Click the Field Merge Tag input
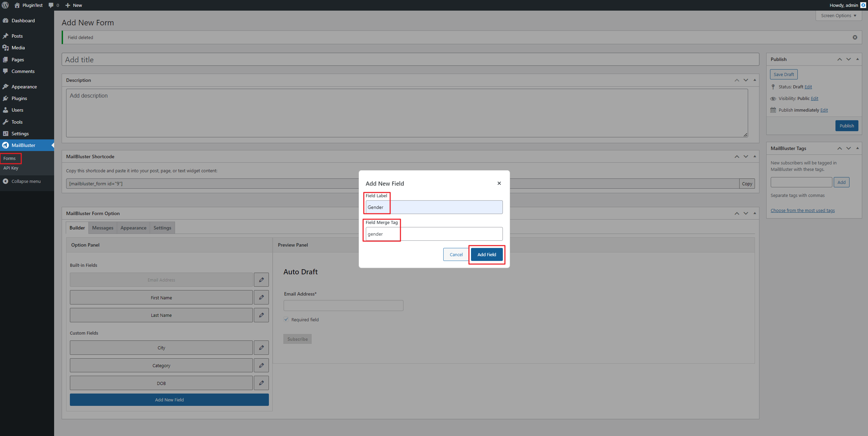The width and height of the screenshot is (868, 436). 434,234
